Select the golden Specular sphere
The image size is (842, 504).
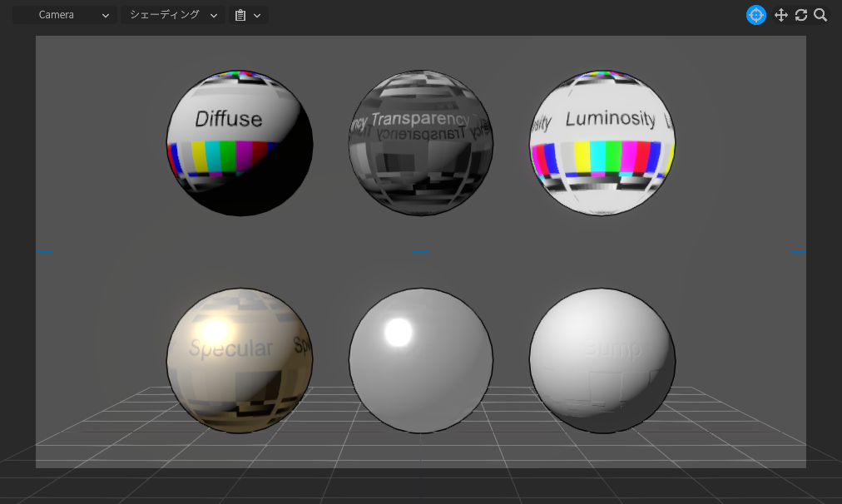coord(240,361)
